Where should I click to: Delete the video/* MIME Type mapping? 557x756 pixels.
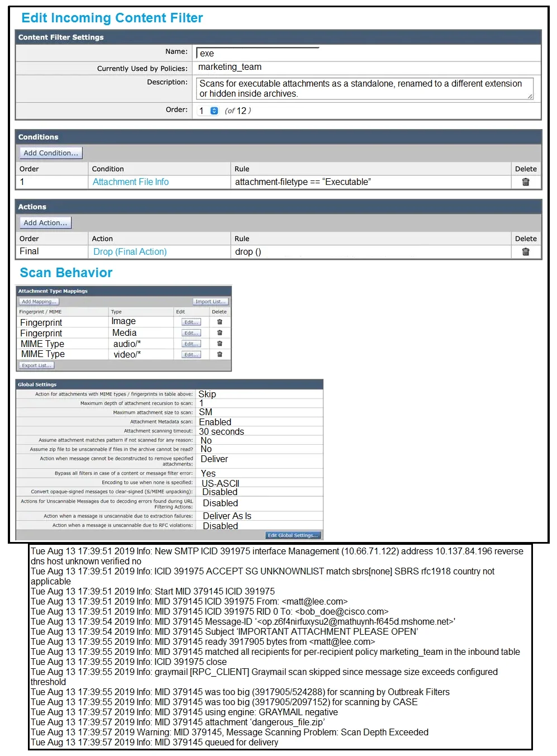[220, 354]
